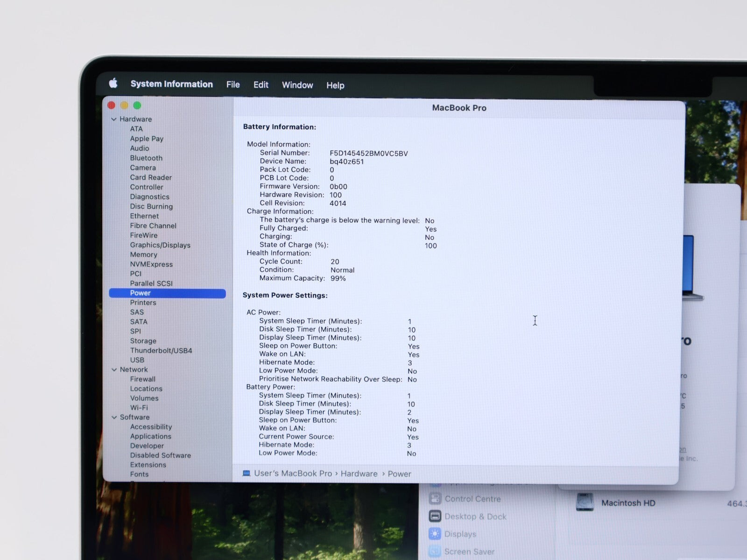The width and height of the screenshot is (747, 560).
Task: Click the Macintosh HD disk icon
Action: [x=585, y=503]
